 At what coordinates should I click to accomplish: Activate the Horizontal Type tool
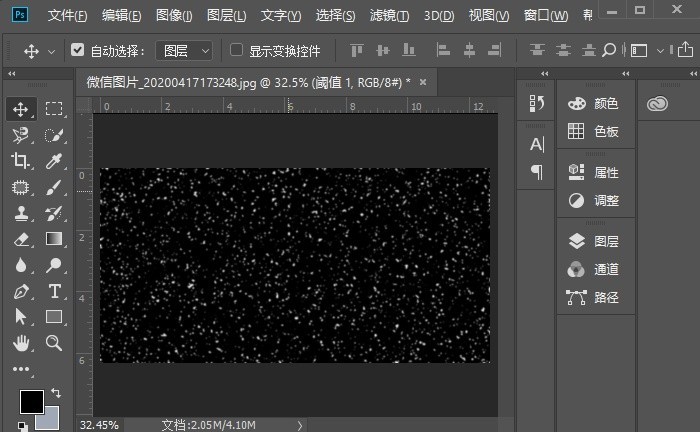[x=54, y=291]
